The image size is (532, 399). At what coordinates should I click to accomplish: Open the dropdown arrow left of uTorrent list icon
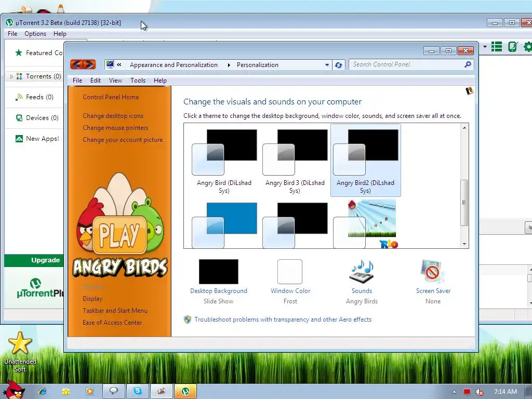(x=485, y=47)
